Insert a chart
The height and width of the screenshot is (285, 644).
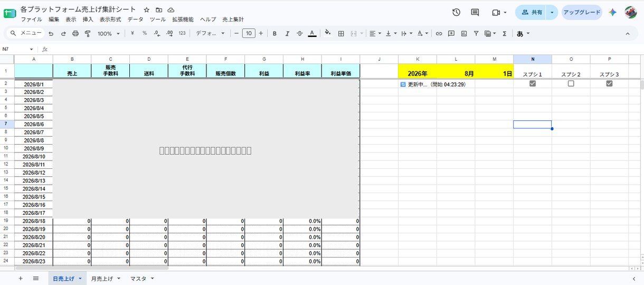pyautogui.click(x=464, y=33)
